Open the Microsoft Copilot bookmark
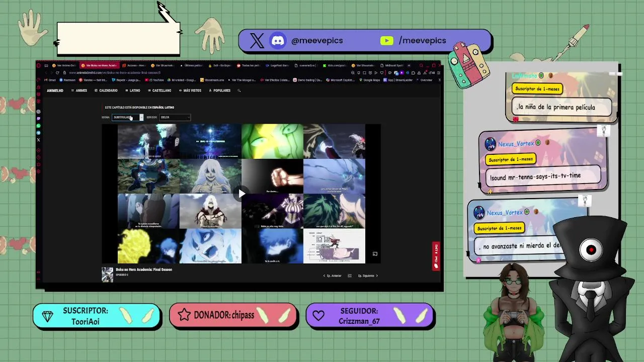 [340, 80]
